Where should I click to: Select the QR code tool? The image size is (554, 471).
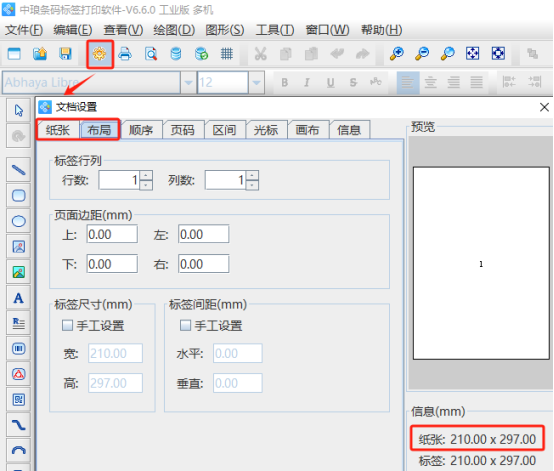[x=18, y=400]
